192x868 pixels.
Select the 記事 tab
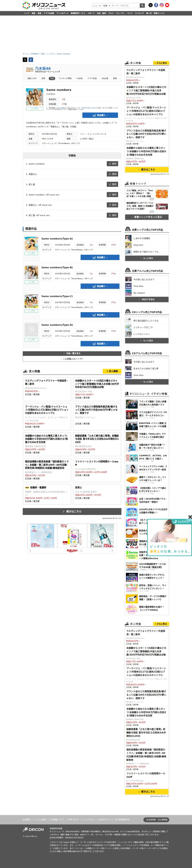(x=43, y=78)
